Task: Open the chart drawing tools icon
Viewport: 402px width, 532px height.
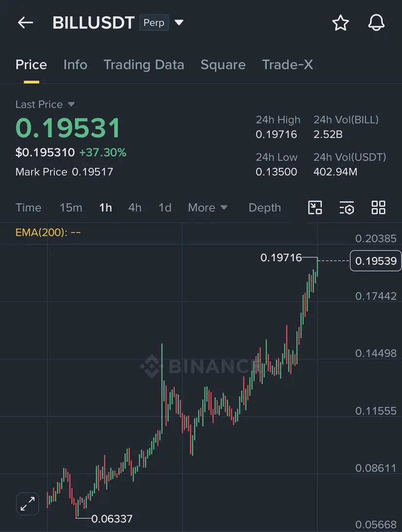Action: pyautogui.click(x=315, y=208)
